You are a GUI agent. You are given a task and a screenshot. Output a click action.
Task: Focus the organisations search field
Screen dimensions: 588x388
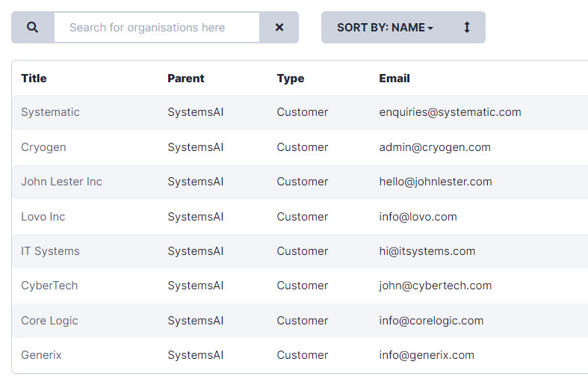[x=157, y=28]
